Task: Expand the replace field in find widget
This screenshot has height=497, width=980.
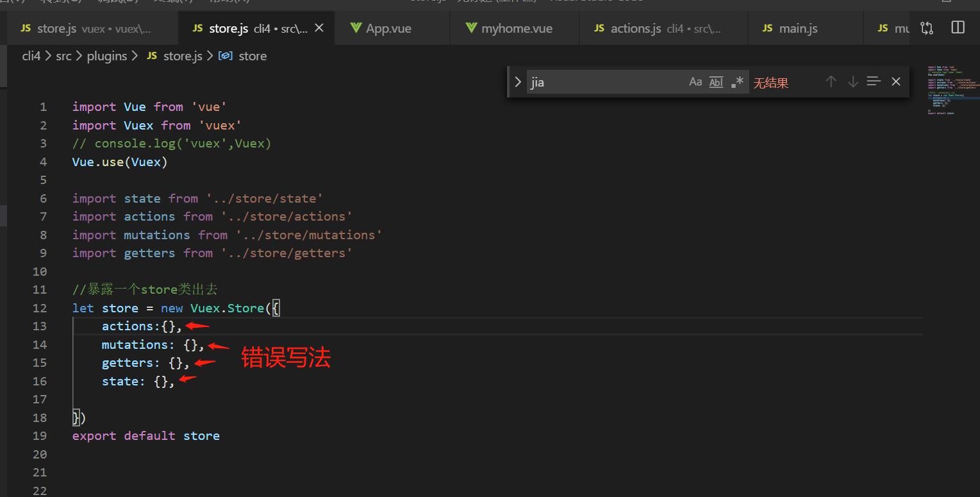Action: [518, 82]
